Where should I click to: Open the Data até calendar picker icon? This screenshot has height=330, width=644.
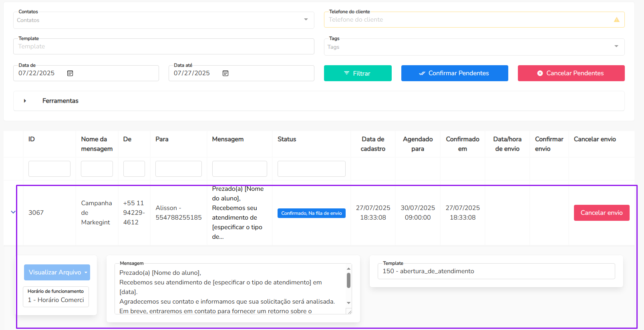pyautogui.click(x=225, y=73)
